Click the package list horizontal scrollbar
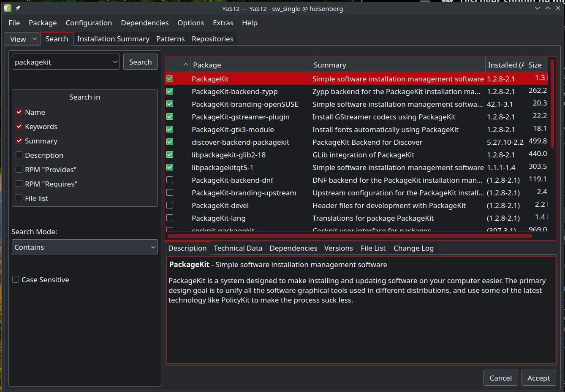The width and height of the screenshot is (565, 392). click(350, 236)
